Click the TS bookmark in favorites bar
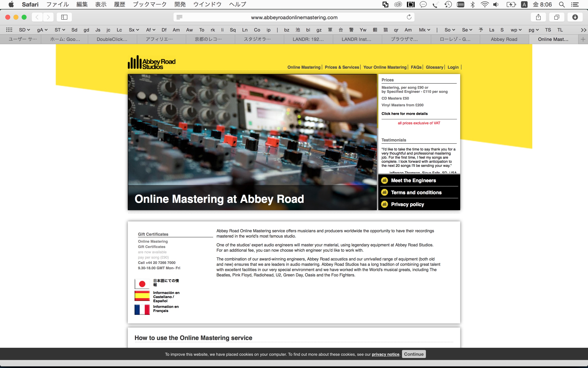 (x=548, y=30)
